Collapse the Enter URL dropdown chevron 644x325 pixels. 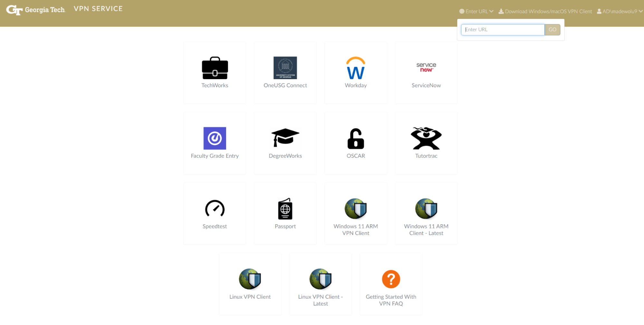(491, 11)
